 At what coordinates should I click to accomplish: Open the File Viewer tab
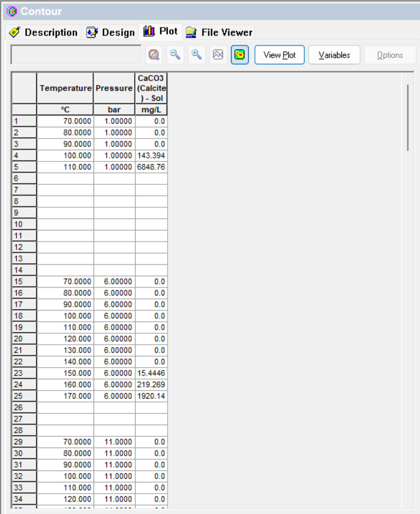click(219, 32)
